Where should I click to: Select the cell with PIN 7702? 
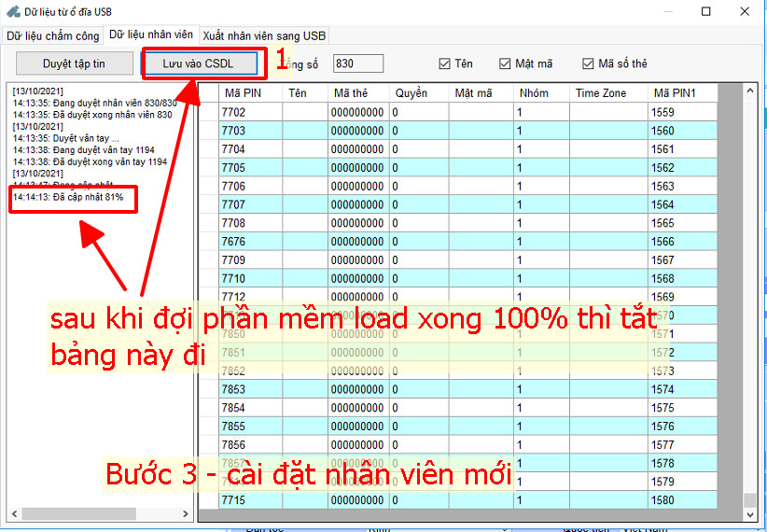coord(250,112)
